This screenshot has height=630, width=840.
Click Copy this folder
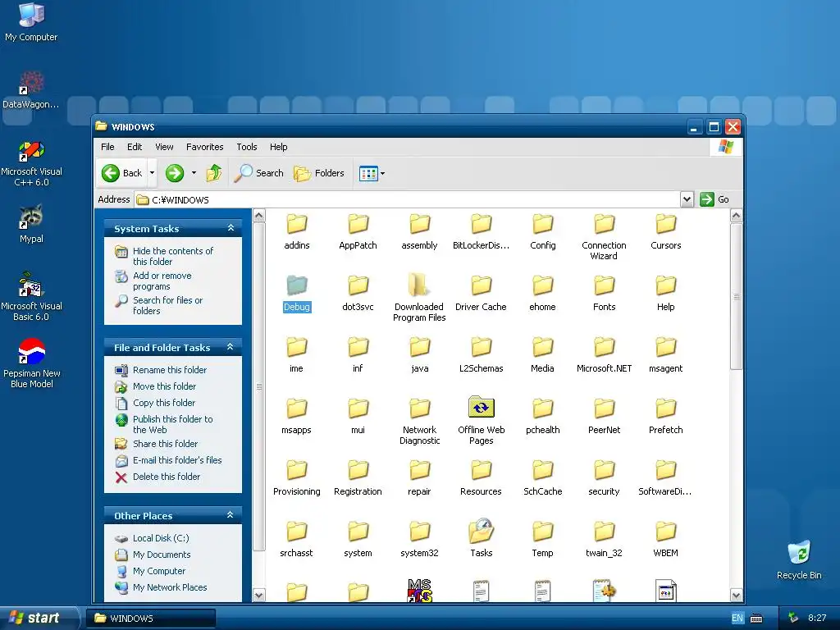pos(163,402)
